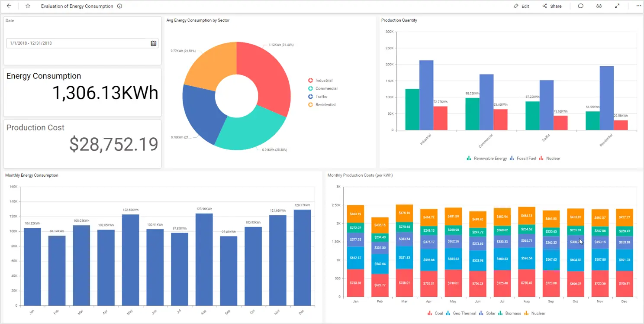Click the 1.12KWh (31.44%) donut label
The height and width of the screenshot is (324, 644).
281,45
